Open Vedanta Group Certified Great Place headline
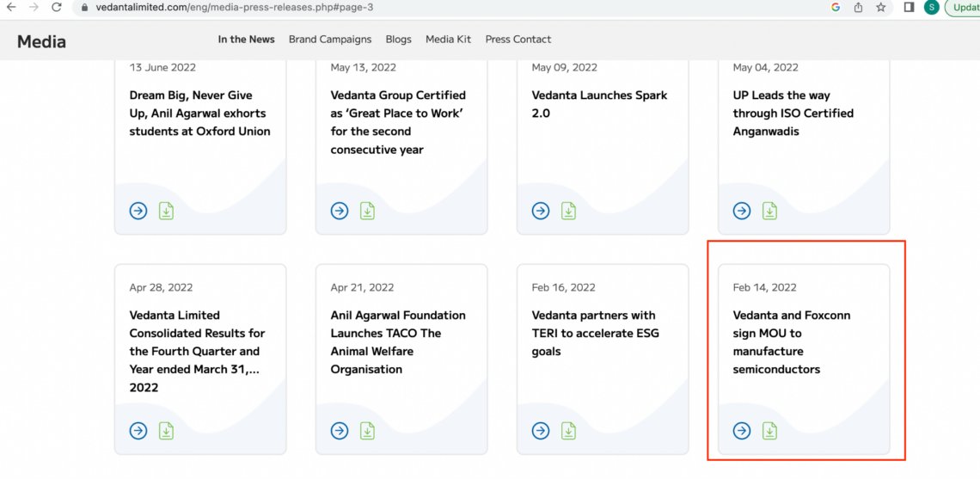 (x=398, y=123)
